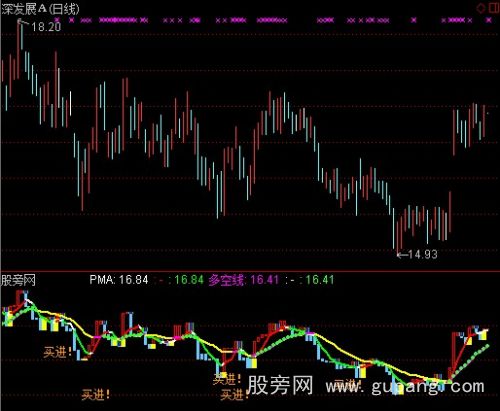Click the red split-panel window icon
The height and width of the screenshot is (411, 500).
[494, 8]
